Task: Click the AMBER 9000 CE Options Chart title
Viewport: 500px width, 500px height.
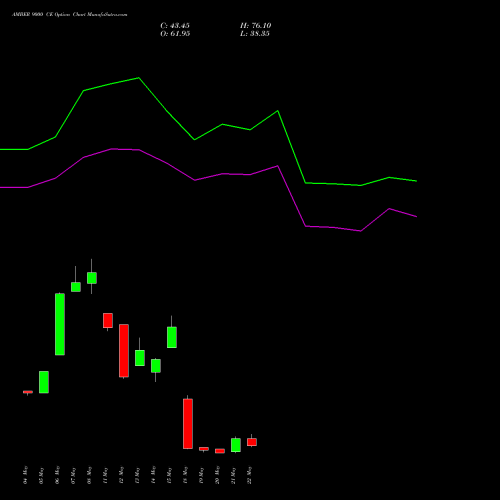Action: (x=70, y=15)
